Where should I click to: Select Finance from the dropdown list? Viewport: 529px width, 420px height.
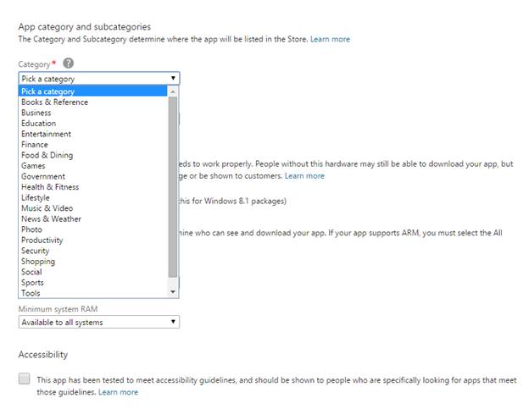pyautogui.click(x=35, y=145)
